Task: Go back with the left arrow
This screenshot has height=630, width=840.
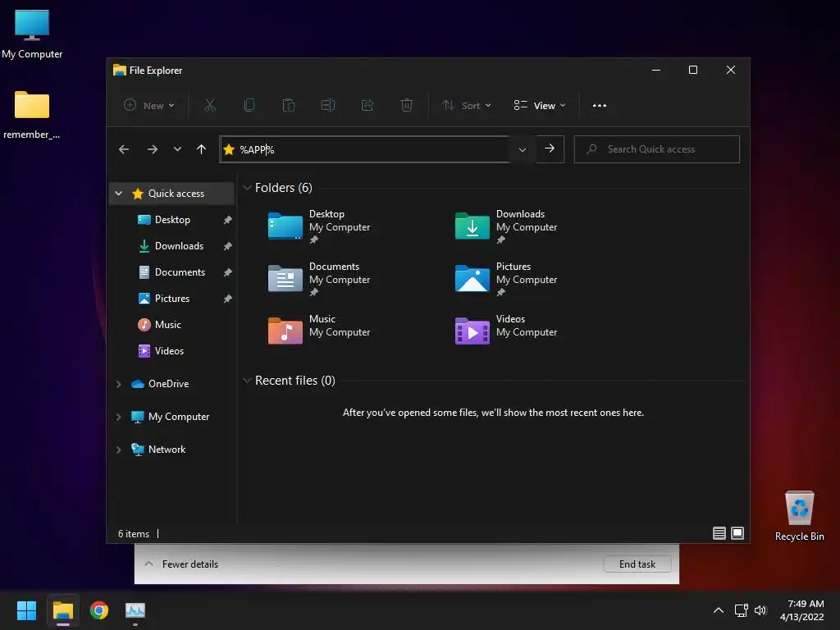Action: click(x=124, y=149)
